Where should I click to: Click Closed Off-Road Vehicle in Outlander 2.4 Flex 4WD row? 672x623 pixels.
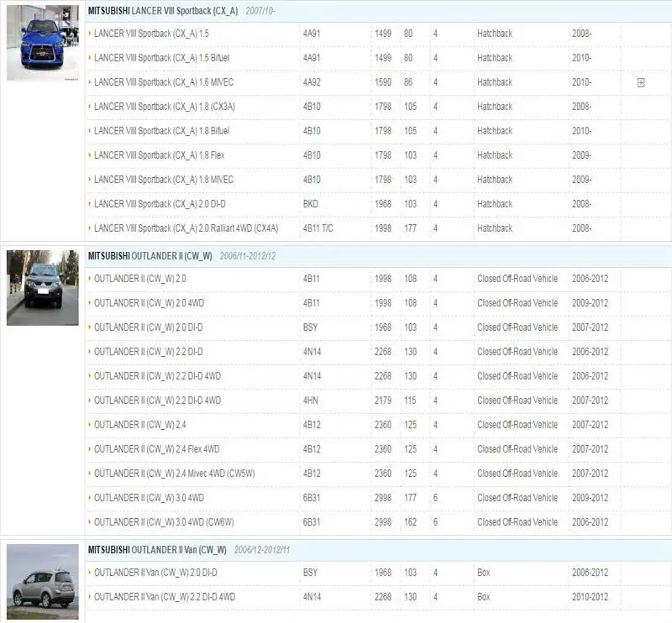coord(517,450)
